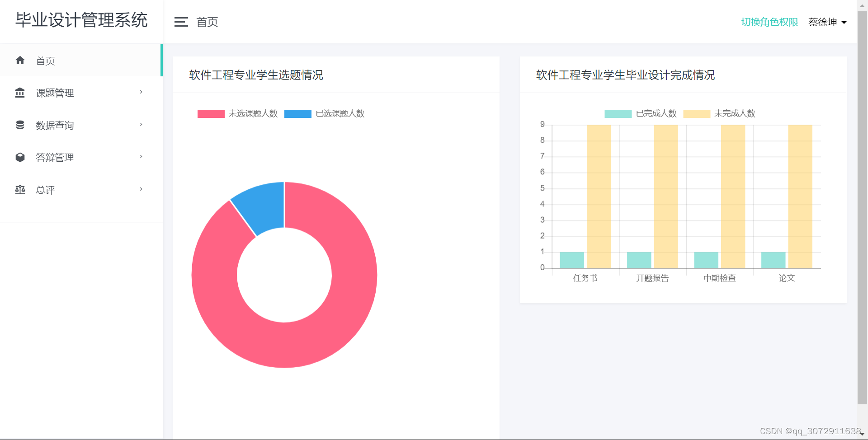Toggle the 已选课题人数 legend label

pyautogui.click(x=340, y=113)
